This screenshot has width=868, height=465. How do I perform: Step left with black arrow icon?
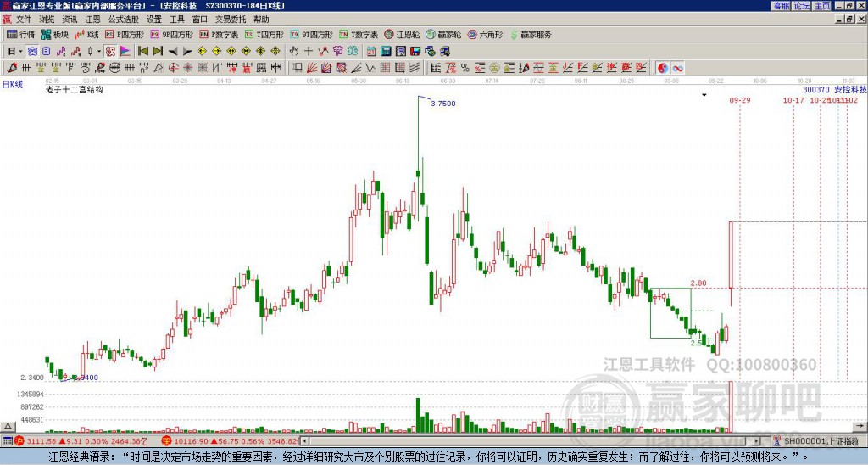pyautogui.click(x=173, y=51)
